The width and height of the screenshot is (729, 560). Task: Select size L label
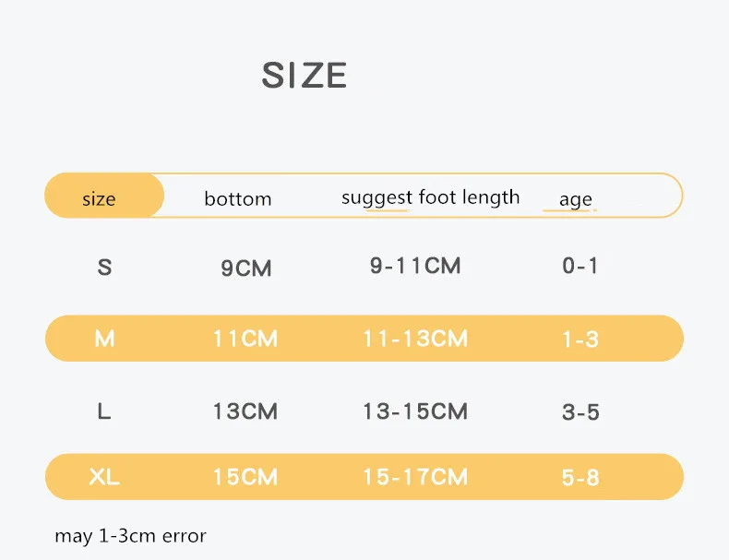pos(103,411)
